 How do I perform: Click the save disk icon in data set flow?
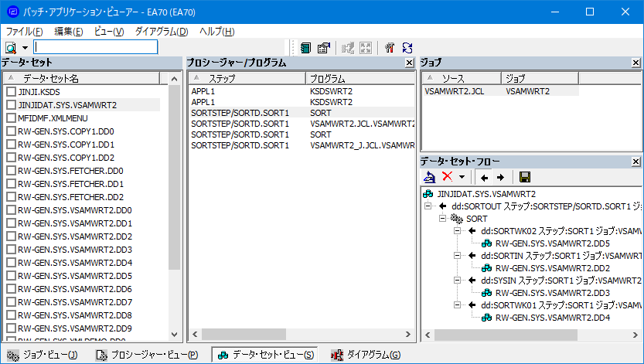click(524, 177)
